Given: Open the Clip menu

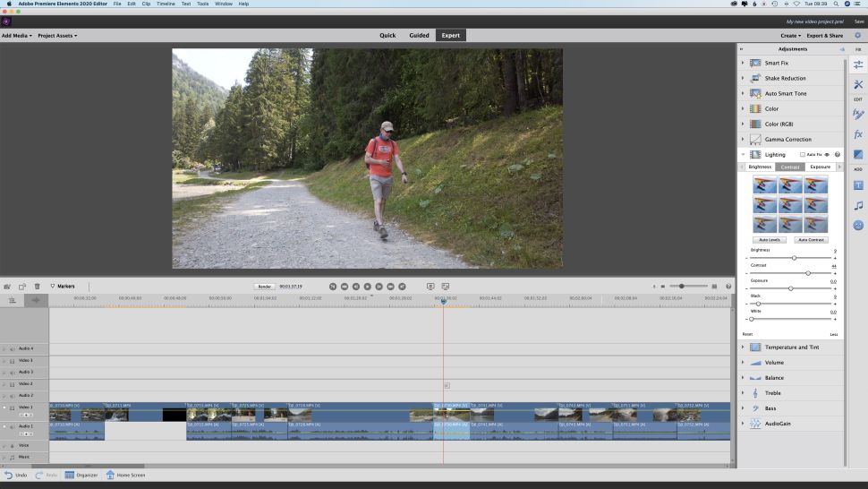Looking at the screenshot, I should tap(146, 4).
